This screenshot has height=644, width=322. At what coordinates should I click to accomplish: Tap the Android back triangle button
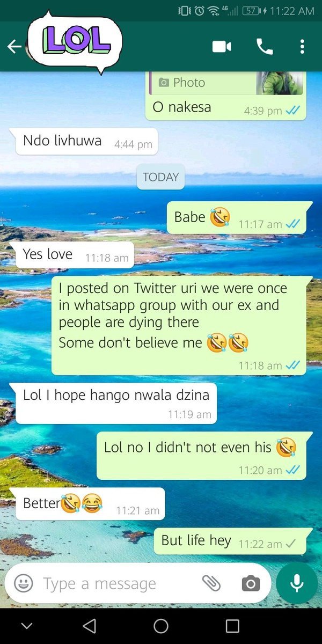coord(90,626)
